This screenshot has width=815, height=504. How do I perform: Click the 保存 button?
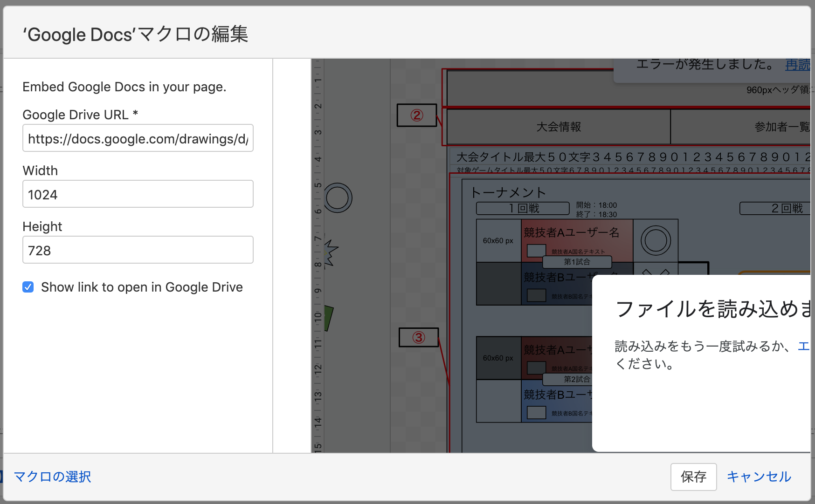point(693,477)
